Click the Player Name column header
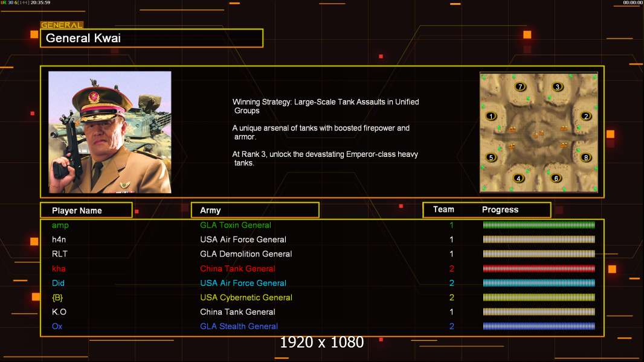The image size is (644, 362). click(x=86, y=211)
